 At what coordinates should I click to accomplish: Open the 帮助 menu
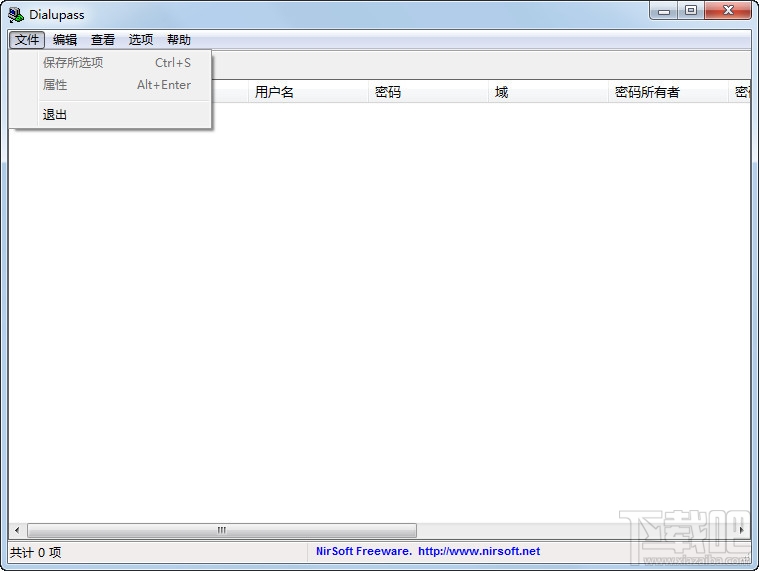(x=179, y=40)
